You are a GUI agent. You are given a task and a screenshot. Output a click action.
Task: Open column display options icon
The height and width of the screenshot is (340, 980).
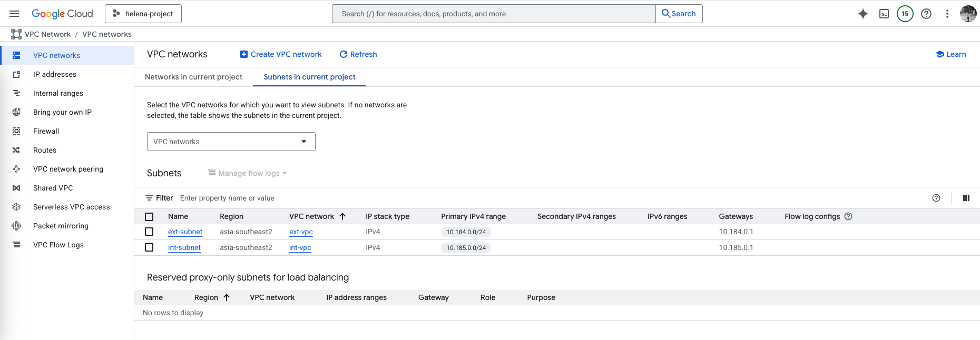(x=966, y=198)
